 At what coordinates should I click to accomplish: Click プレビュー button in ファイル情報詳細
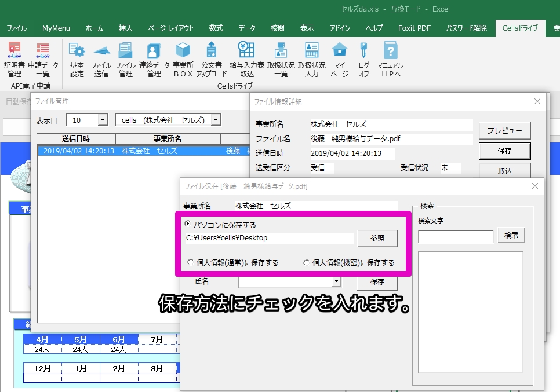click(504, 130)
